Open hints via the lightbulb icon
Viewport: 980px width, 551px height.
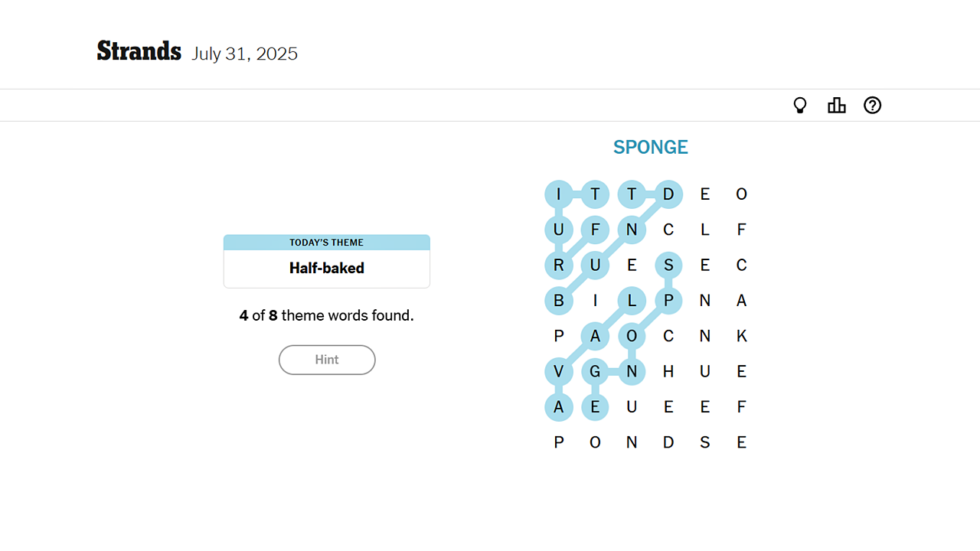799,105
